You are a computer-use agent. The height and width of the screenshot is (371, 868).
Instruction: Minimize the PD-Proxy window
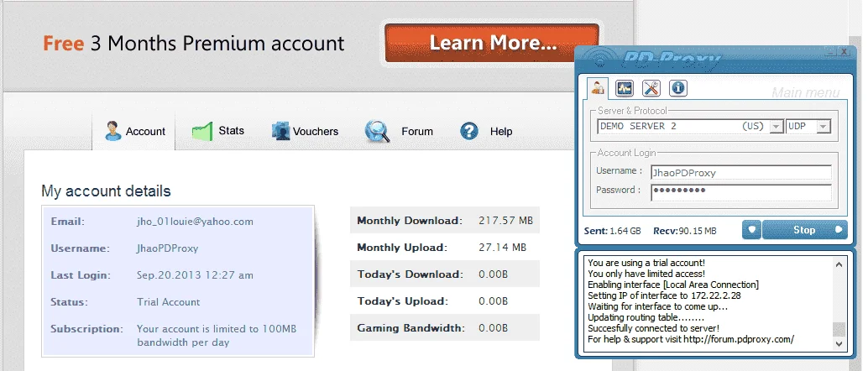829,51
